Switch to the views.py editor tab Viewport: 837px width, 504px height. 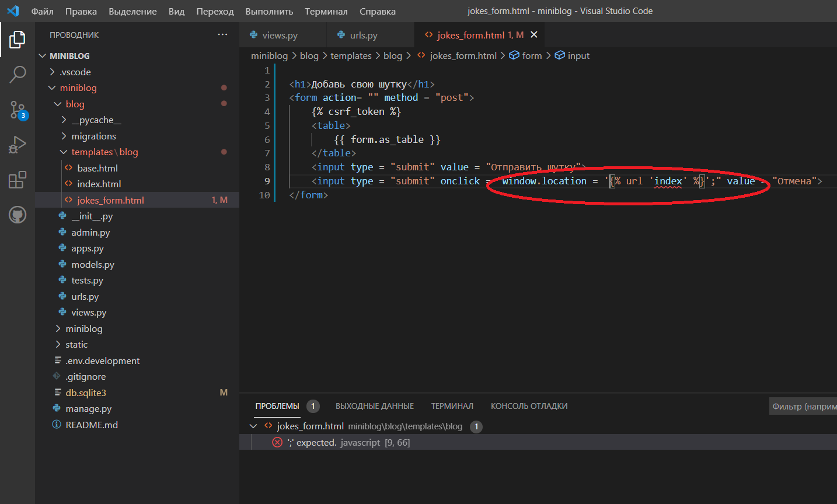click(283, 35)
